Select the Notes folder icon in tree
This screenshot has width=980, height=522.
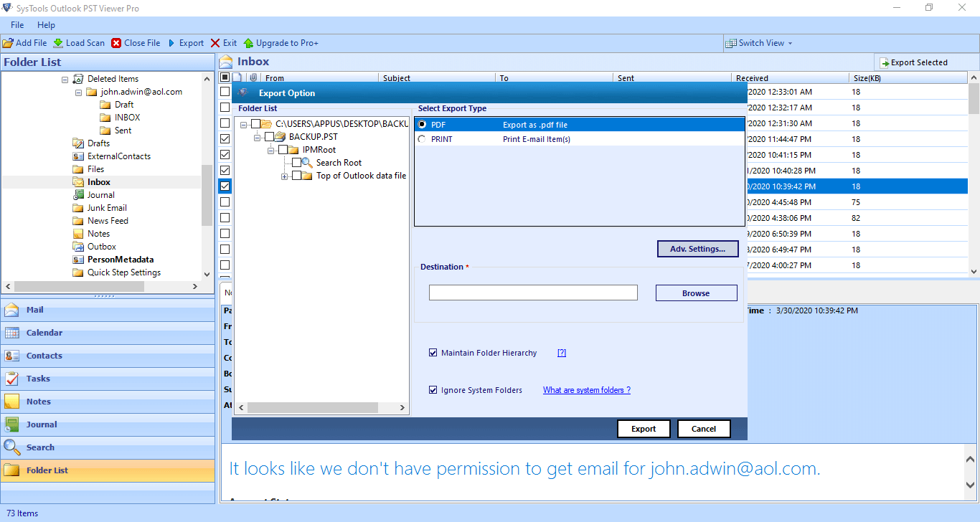point(77,234)
